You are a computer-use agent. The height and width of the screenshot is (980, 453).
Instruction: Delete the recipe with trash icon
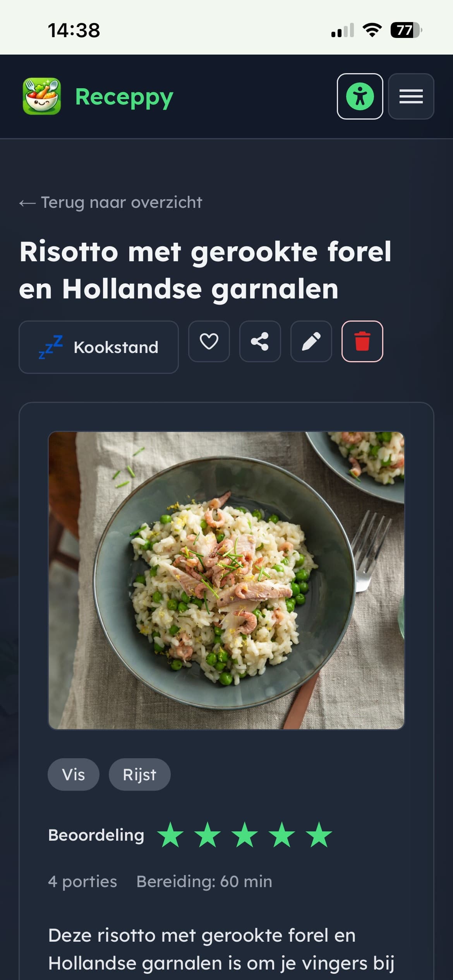[362, 341]
